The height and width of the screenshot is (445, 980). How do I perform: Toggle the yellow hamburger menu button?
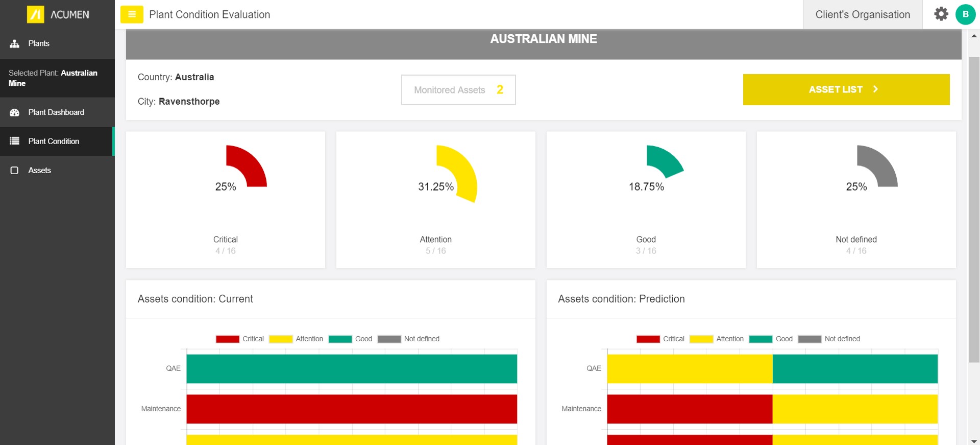click(132, 14)
